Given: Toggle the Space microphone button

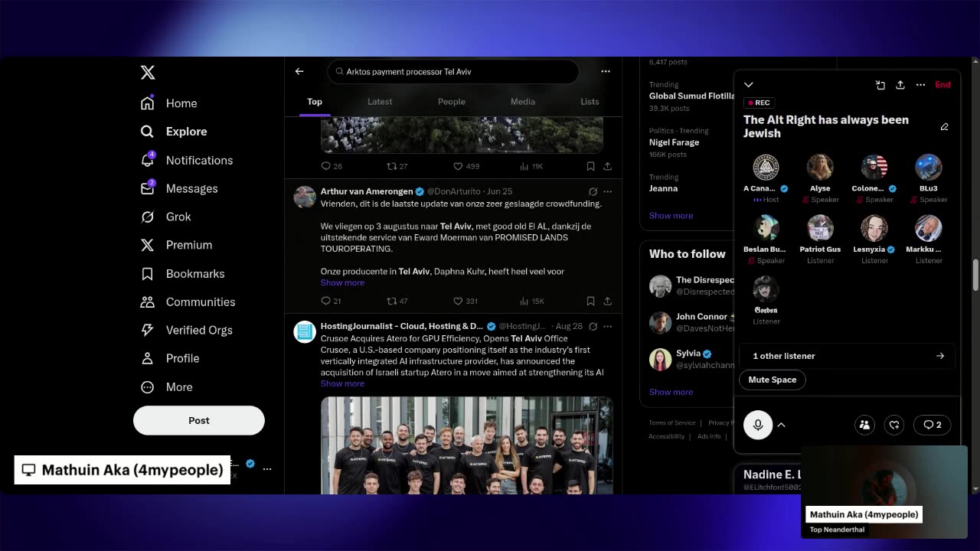Looking at the screenshot, I should (x=758, y=425).
